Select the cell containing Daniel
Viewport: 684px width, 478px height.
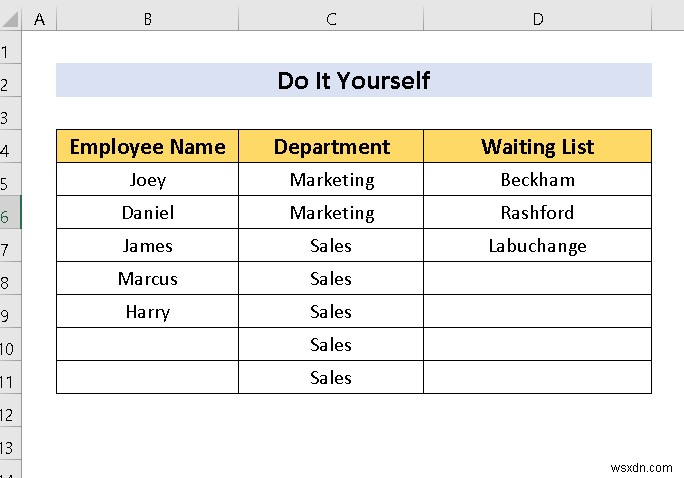tap(148, 213)
